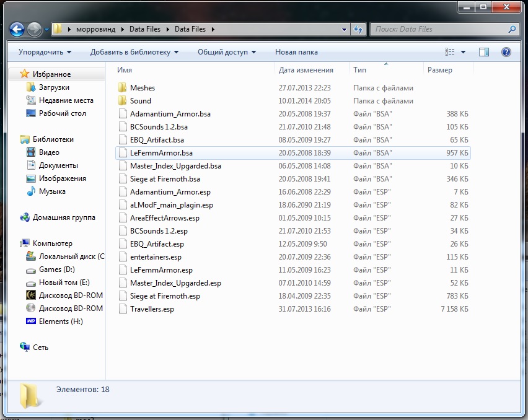
Task: Click the Forward navigation arrow
Action: click(x=34, y=29)
